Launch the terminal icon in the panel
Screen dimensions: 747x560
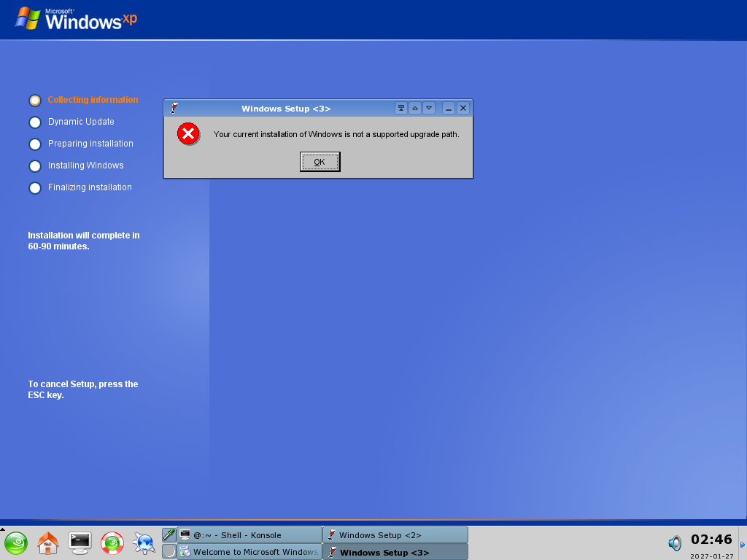click(x=80, y=541)
